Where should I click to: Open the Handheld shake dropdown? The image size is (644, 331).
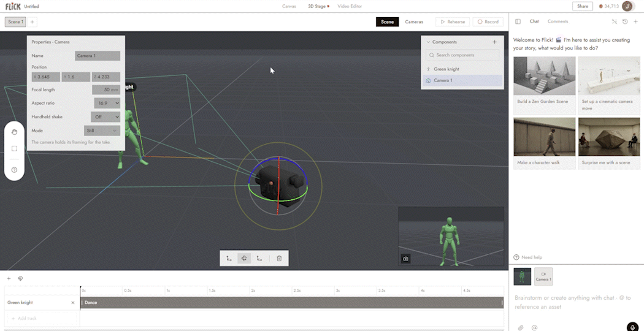(x=105, y=116)
